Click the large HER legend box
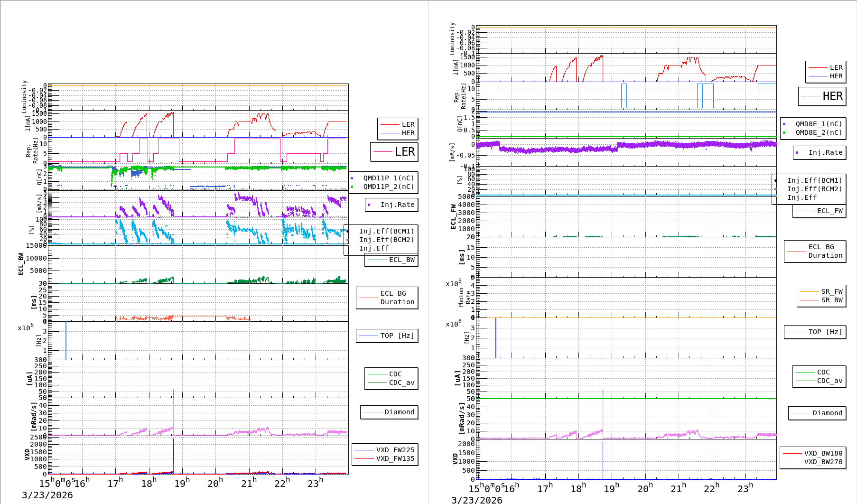The width and height of the screenshot is (857, 504). pos(822,96)
